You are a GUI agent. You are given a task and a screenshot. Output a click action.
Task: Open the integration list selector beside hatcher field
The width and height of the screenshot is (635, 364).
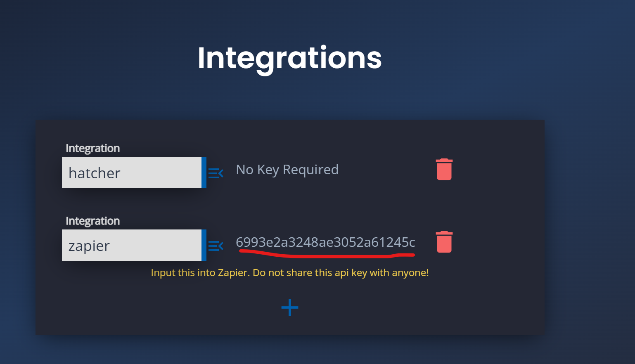[x=216, y=173]
